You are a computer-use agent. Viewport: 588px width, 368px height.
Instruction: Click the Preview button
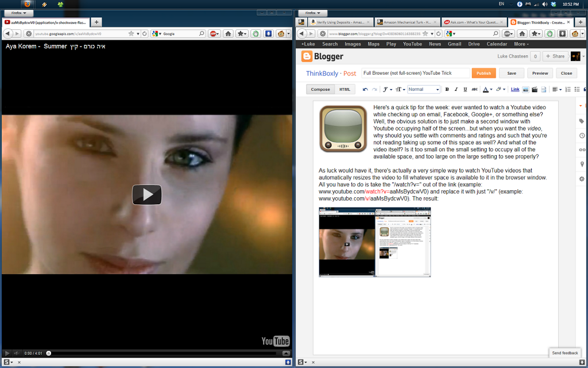[x=540, y=73]
